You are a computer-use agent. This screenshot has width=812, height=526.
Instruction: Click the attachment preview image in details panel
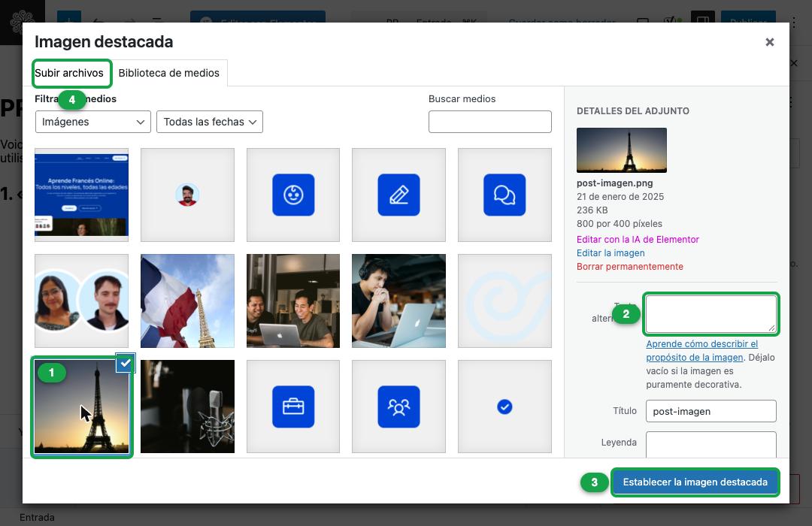click(x=622, y=150)
